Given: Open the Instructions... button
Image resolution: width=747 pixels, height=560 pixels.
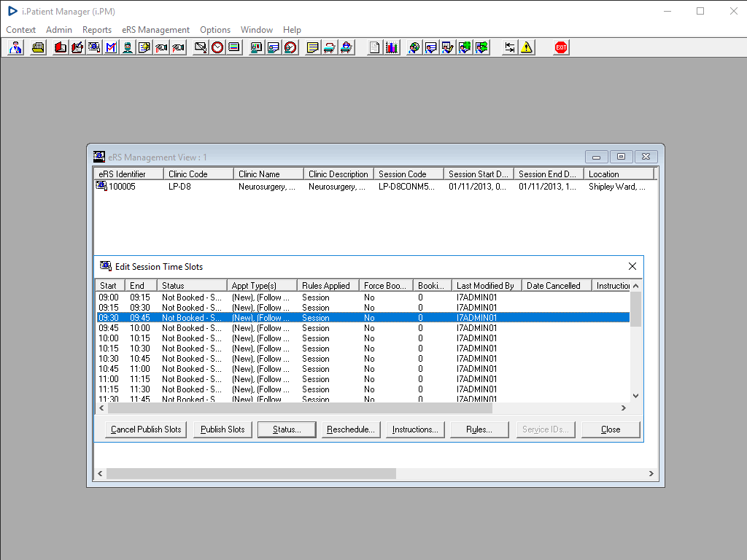Looking at the screenshot, I should 415,429.
